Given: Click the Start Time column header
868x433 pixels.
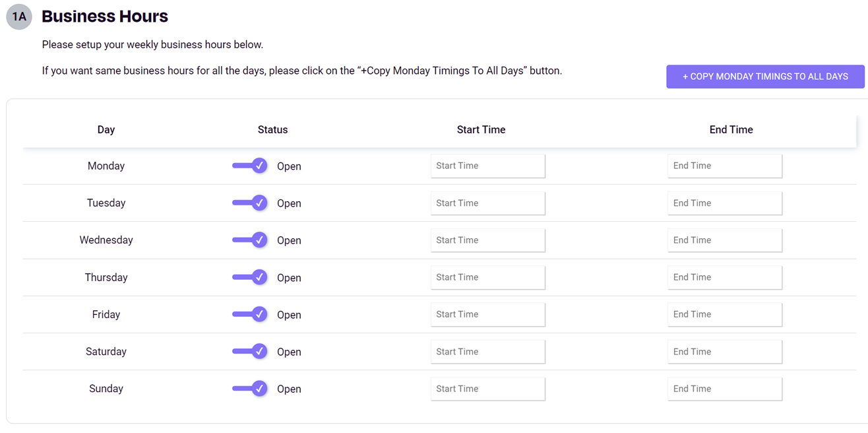Looking at the screenshot, I should click(481, 130).
